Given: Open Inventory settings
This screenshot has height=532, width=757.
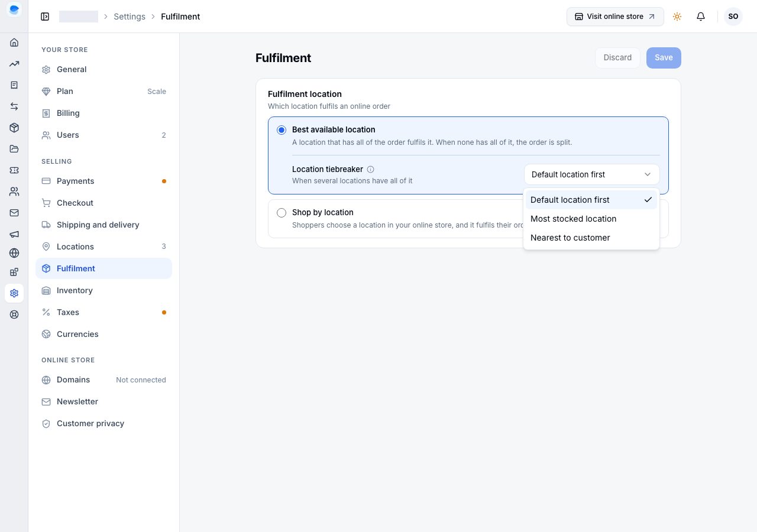Looking at the screenshot, I should click(103, 290).
